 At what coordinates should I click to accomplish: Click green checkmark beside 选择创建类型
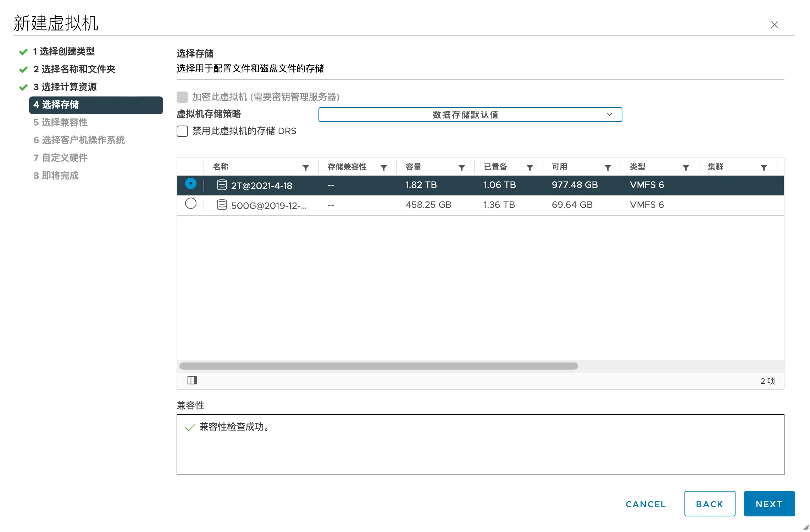[23, 52]
